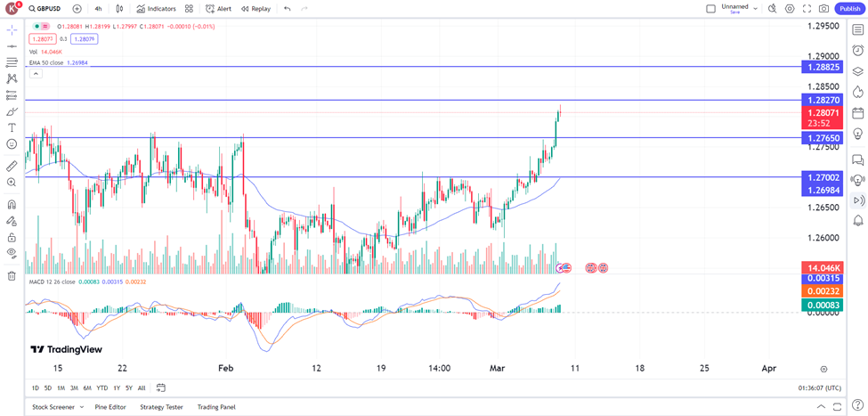This screenshot has height=416, width=868.
Task: Choose chart layout square selector
Action: tap(710, 9)
